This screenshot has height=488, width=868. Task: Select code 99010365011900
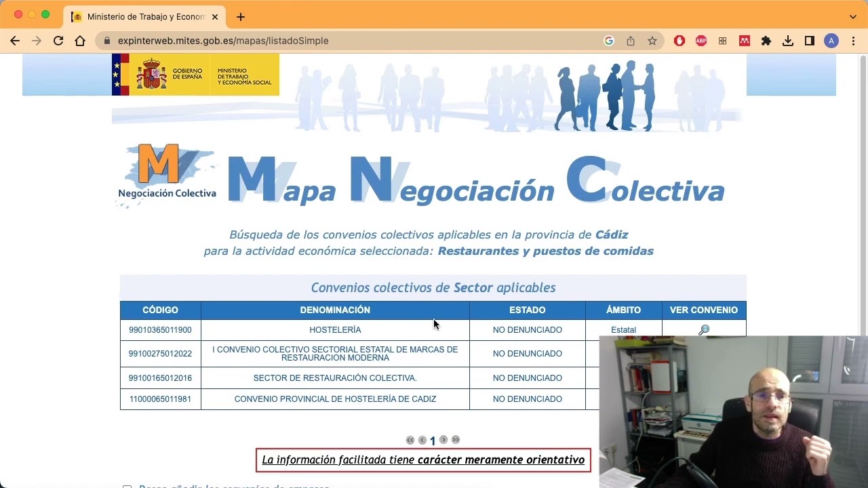coord(160,330)
